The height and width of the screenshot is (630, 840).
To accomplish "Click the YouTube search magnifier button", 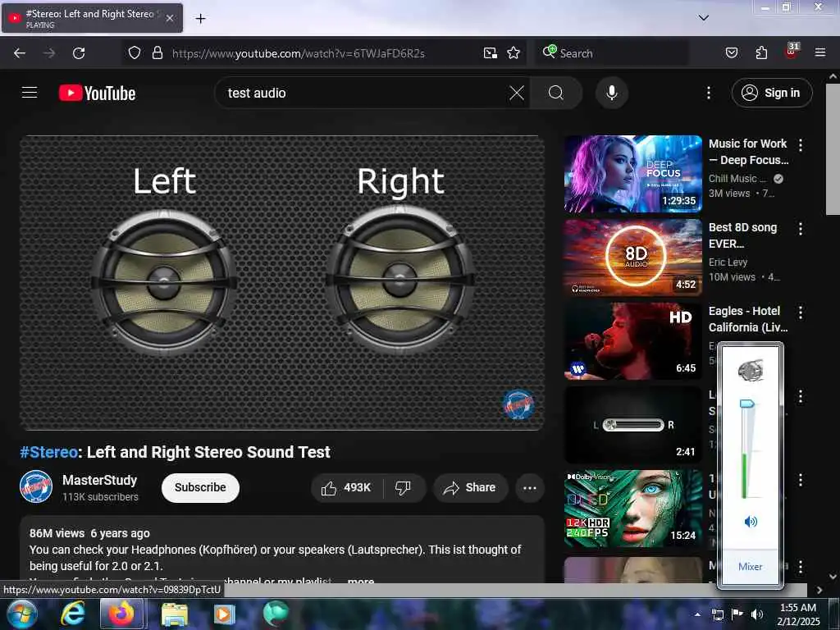I will tap(556, 94).
